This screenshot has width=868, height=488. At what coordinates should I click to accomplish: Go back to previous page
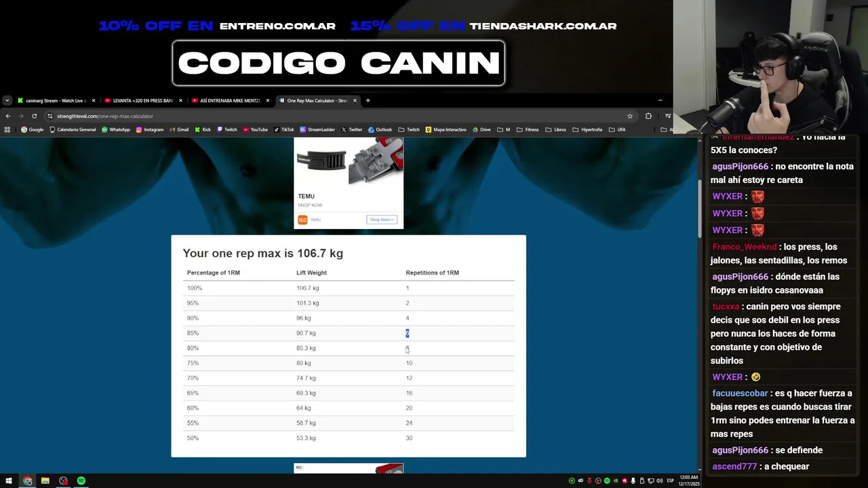pos(8,116)
